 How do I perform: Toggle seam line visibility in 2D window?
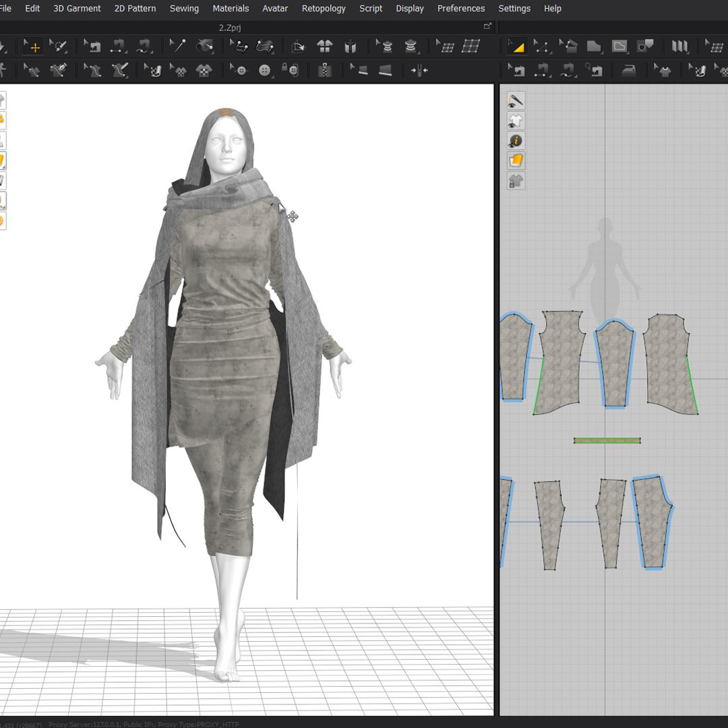pos(516,101)
